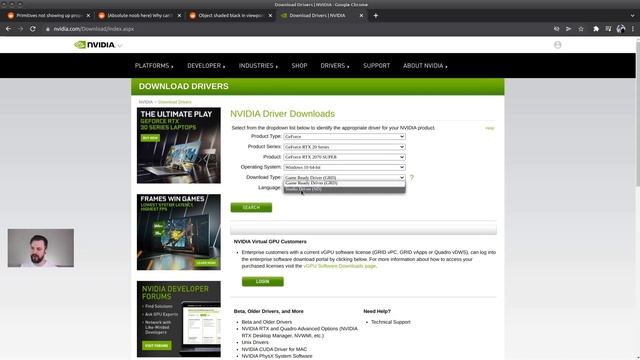This screenshot has height=360, width=640.
Task: Open the PLATFORMS menu
Action: coord(154,66)
